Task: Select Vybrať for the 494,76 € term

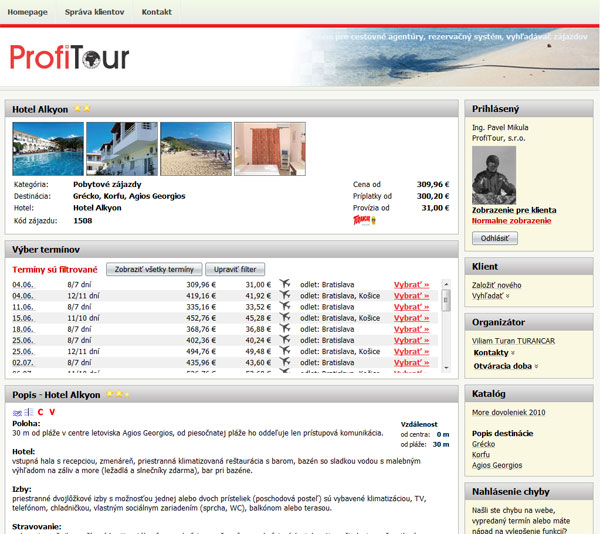Action: [411, 351]
